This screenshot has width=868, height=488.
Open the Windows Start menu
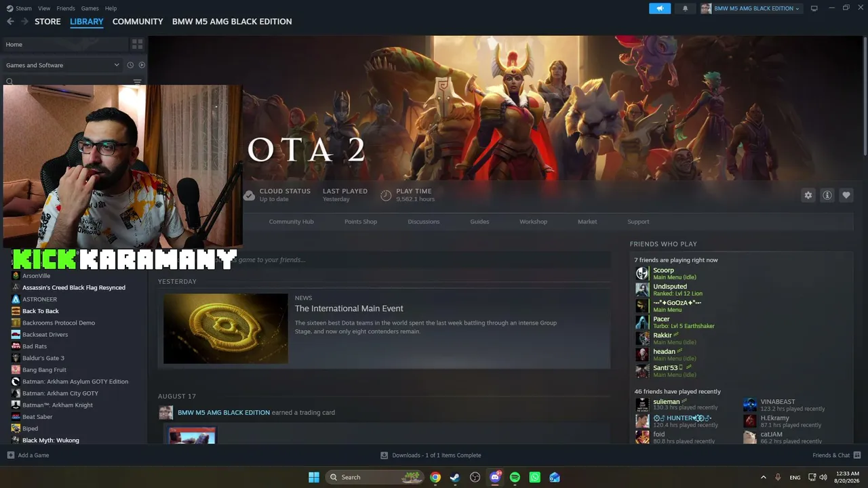314,477
